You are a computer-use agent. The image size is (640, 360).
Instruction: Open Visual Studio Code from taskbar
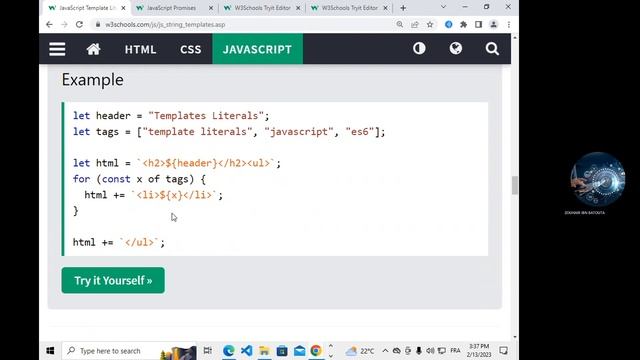click(247, 350)
